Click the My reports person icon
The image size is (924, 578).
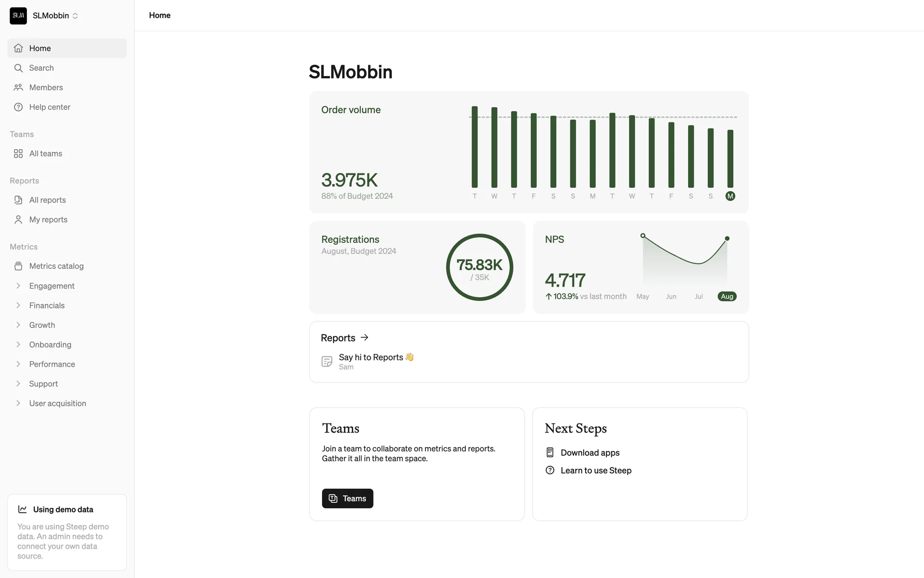pos(18,220)
